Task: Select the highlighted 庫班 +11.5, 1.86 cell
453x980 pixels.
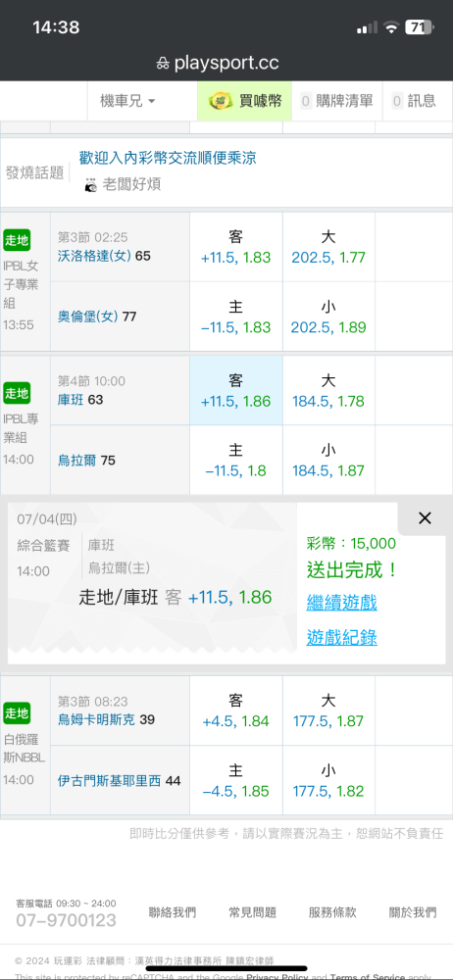Action: 236,391
